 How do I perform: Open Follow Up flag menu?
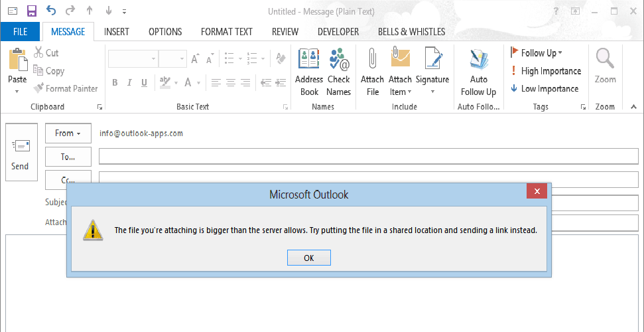(536, 52)
